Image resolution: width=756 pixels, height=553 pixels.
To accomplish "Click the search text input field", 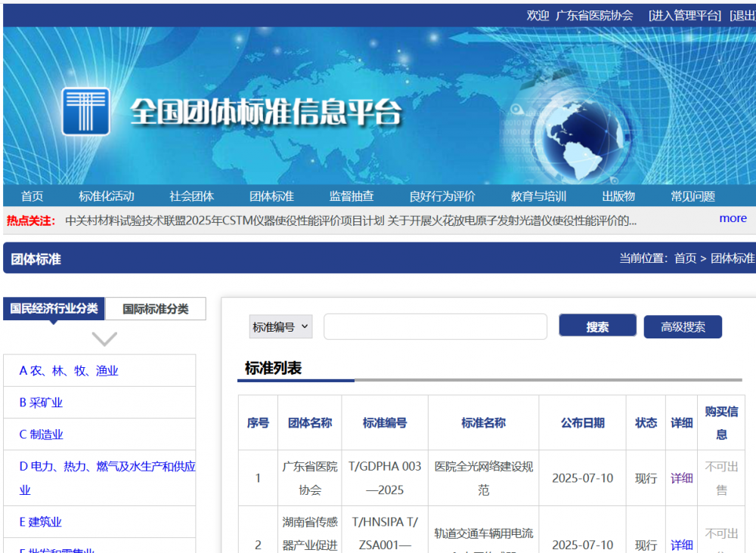I will (x=435, y=327).
